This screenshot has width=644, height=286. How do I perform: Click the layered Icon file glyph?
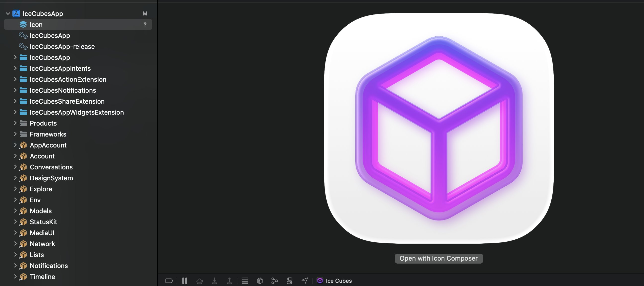click(x=23, y=24)
